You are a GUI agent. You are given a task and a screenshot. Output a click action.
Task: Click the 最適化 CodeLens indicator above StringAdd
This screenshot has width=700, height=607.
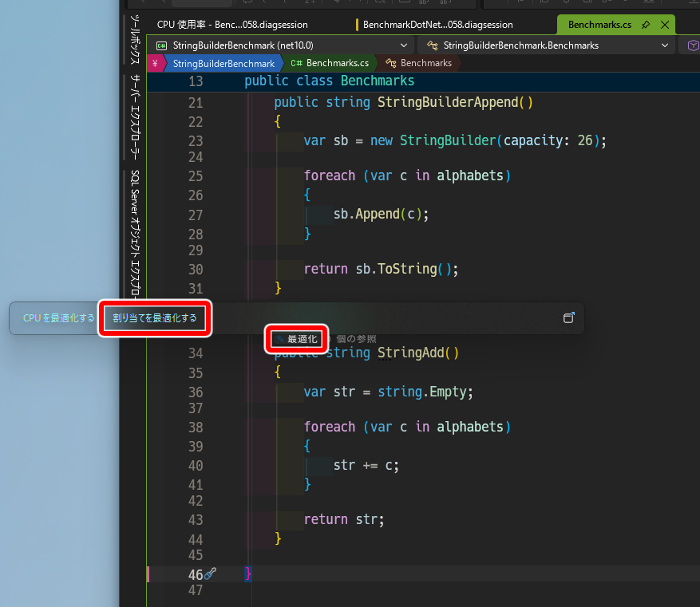(x=298, y=339)
